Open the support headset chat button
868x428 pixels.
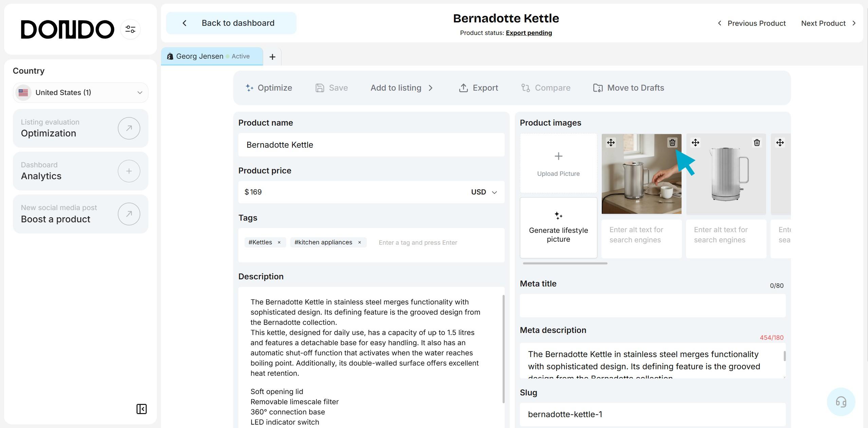click(841, 402)
